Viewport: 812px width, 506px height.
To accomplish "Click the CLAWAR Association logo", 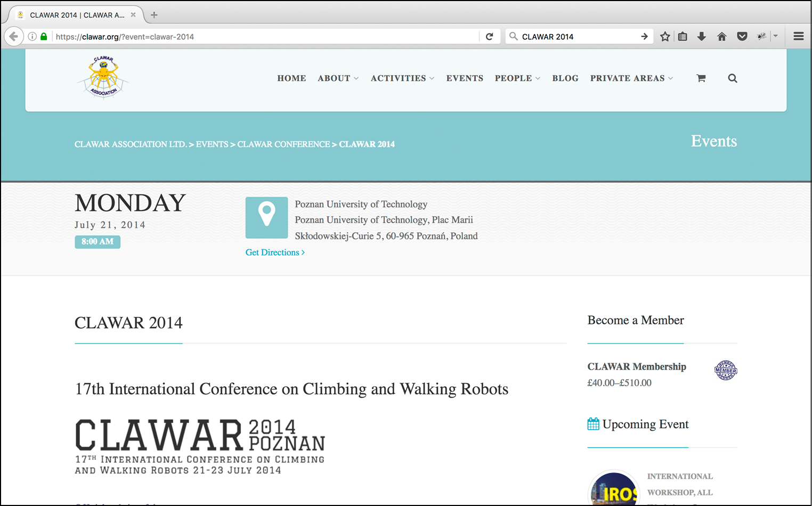I will coord(103,78).
